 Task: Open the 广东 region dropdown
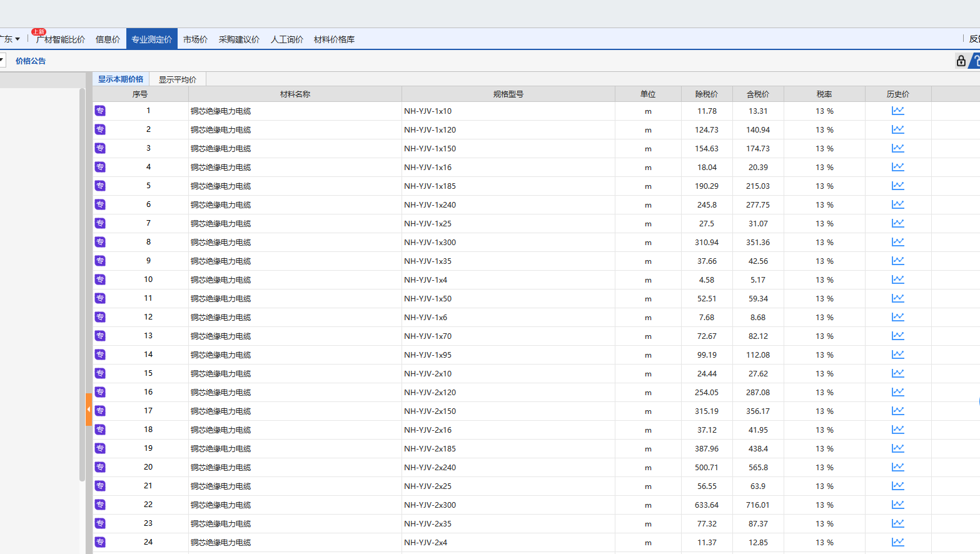(9, 39)
